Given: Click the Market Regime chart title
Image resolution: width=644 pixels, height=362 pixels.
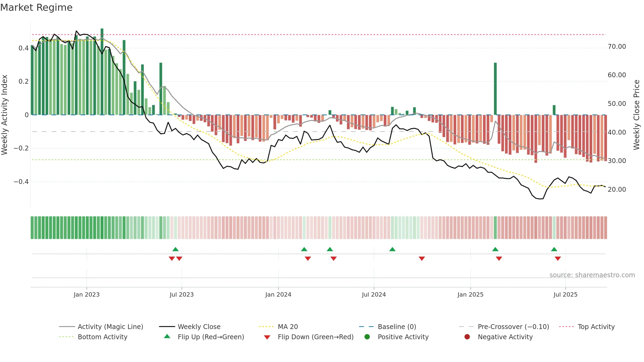Looking at the screenshot, I should click(x=36, y=8).
